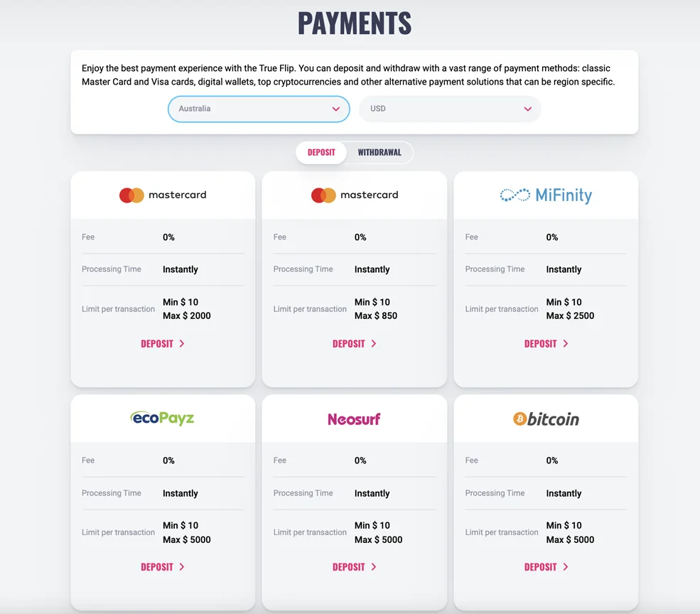The width and height of the screenshot is (700, 614).
Task: Open the Australia country dropdown
Action: coord(259,109)
